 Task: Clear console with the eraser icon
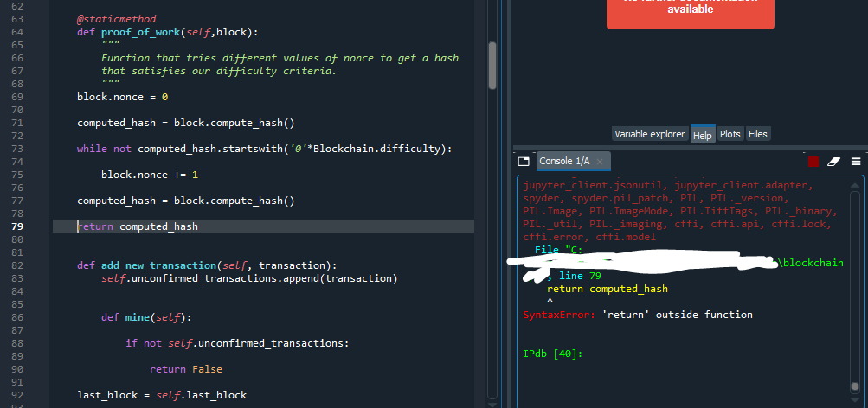(x=833, y=162)
